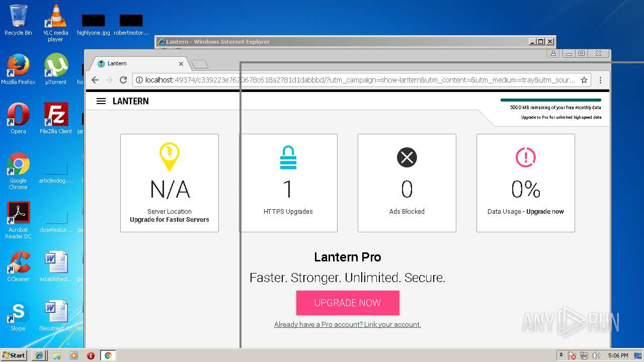This screenshot has width=644, height=362.
Task: Launch µTorrent desktop icon
Action: pos(55,69)
